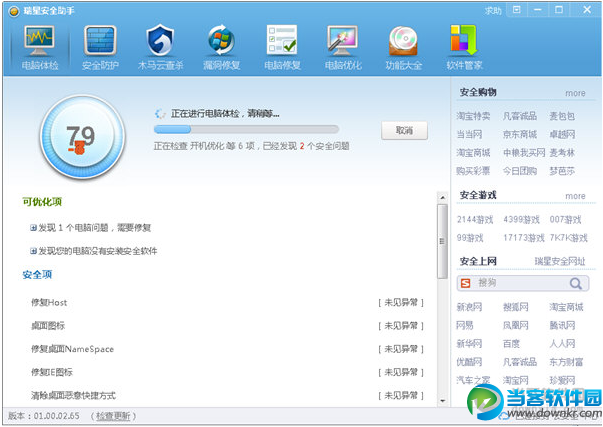Click the 79 score gauge
Screen dimensions: 603x427
point(82,137)
